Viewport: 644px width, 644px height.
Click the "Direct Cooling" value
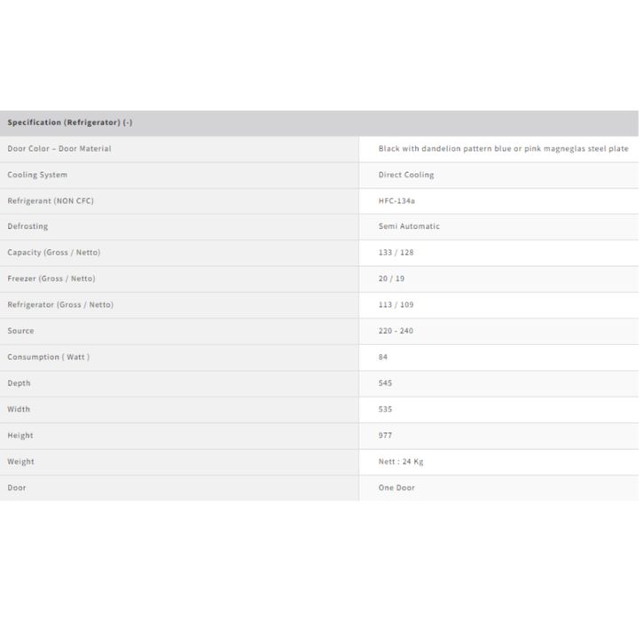(x=406, y=175)
